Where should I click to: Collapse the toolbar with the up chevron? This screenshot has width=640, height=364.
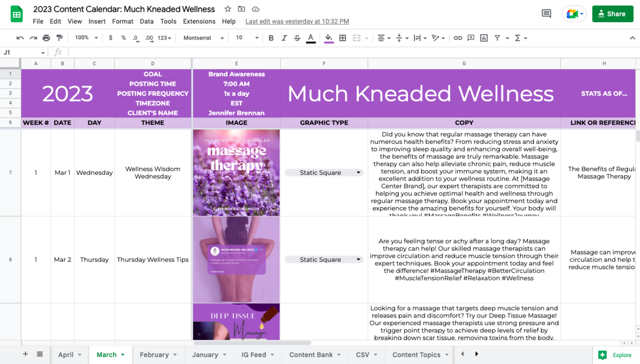(x=633, y=38)
